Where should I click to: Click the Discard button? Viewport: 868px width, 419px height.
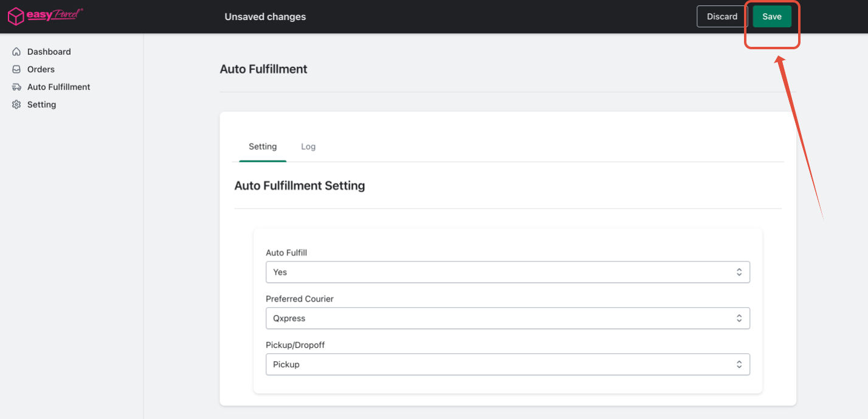[722, 16]
